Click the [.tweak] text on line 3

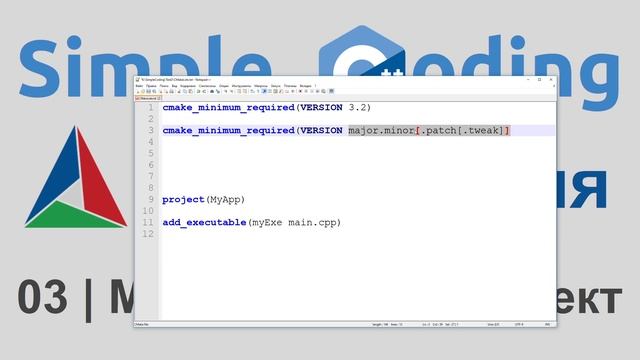[x=480, y=131]
